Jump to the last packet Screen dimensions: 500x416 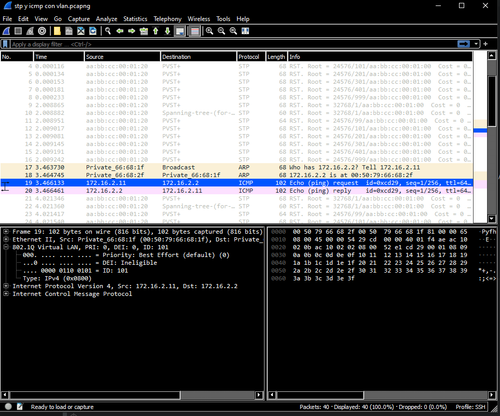(x=167, y=31)
